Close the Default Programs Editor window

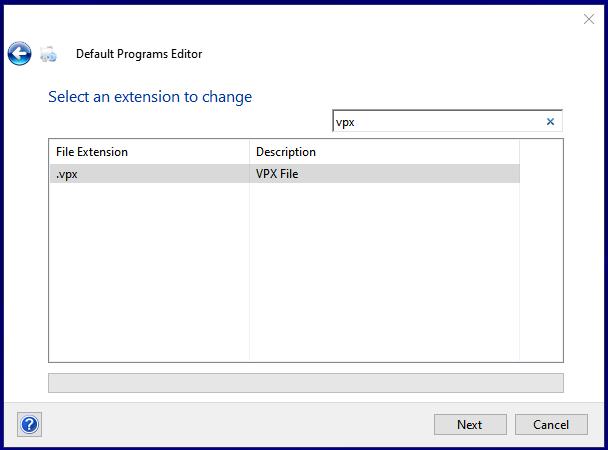click(x=589, y=19)
